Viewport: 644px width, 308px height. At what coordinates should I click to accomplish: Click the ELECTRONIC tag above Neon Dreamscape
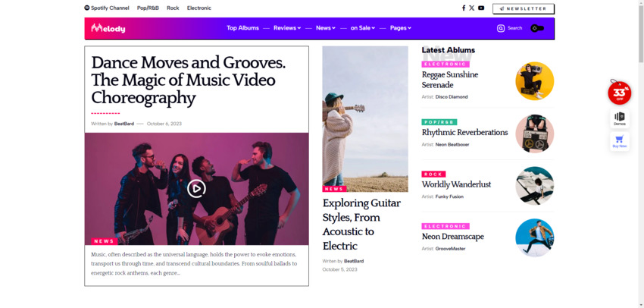445,226
